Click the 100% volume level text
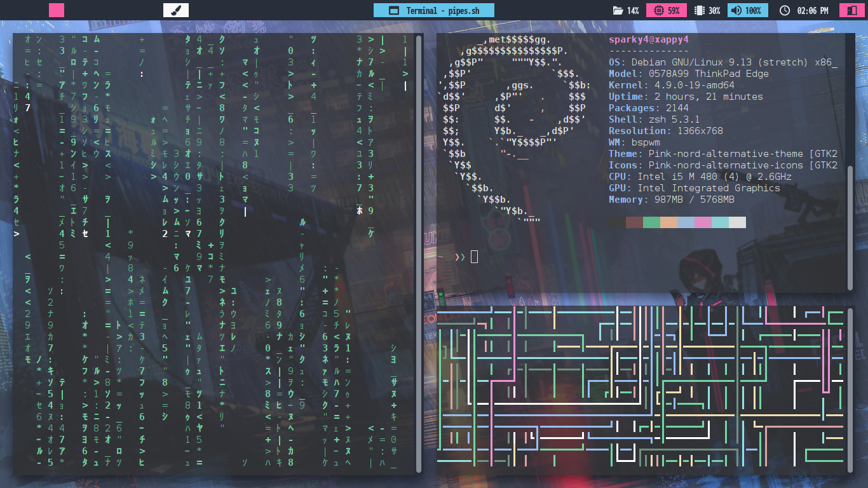This screenshot has height=488, width=868. [753, 11]
